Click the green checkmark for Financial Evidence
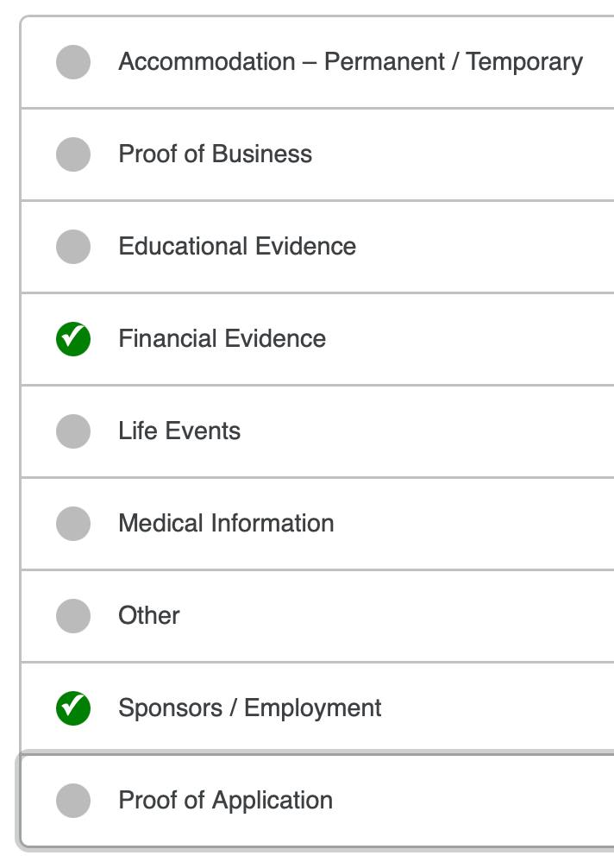The height and width of the screenshot is (868, 614). pyautogui.click(x=73, y=339)
